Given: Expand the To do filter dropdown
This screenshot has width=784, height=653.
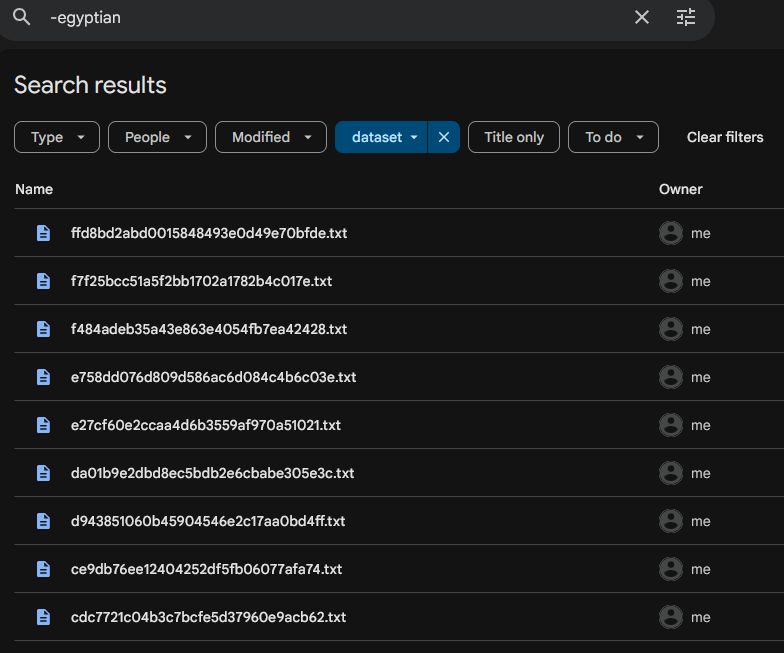Looking at the screenshot, I should point(613,137).
